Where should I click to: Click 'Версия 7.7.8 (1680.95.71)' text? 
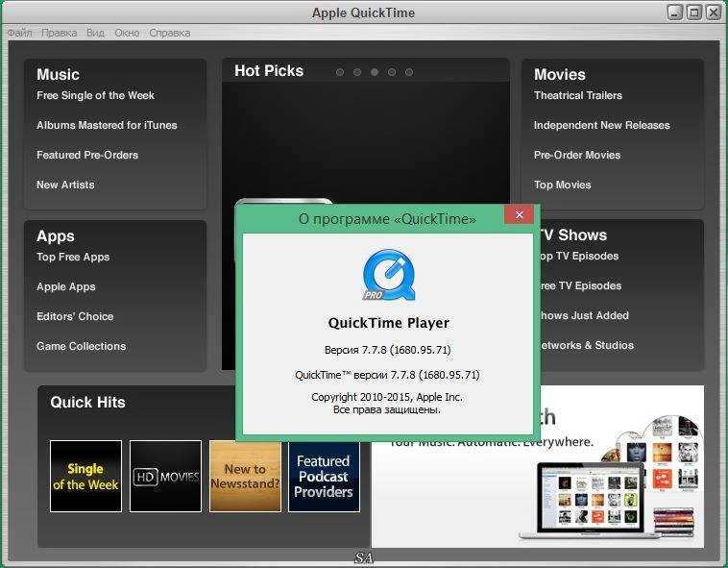coord(388,350)
